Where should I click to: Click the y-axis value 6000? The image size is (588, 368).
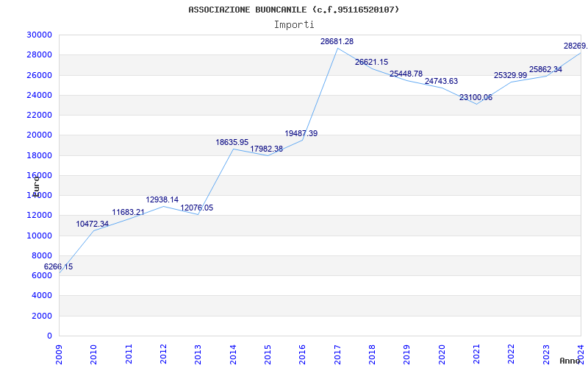(42, 275)
